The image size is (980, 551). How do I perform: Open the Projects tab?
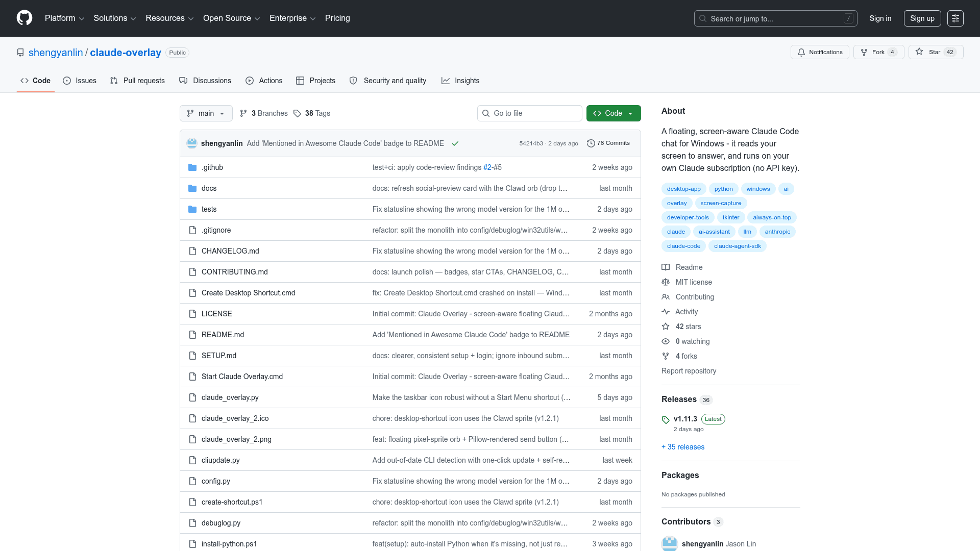[315, 81]
